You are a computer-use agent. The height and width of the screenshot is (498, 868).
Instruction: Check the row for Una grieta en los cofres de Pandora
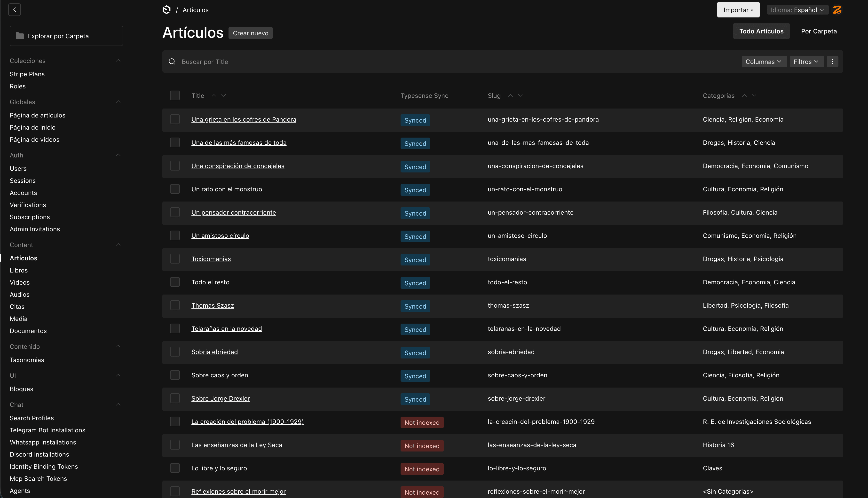175,119
